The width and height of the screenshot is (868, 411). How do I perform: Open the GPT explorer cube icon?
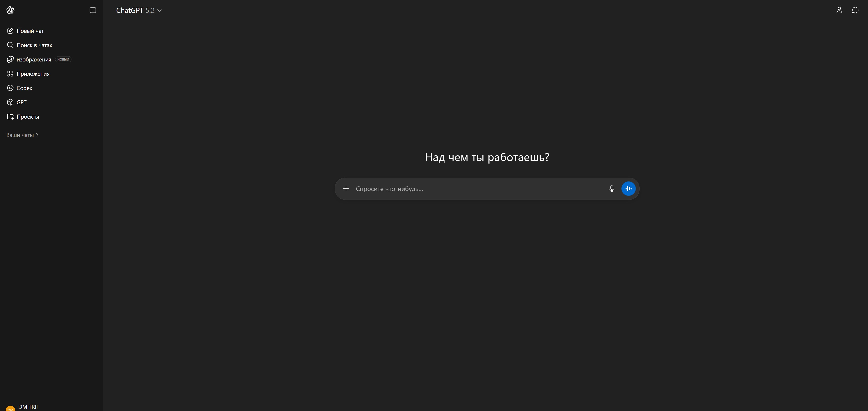pyautogui.click(x=10, y=103)
